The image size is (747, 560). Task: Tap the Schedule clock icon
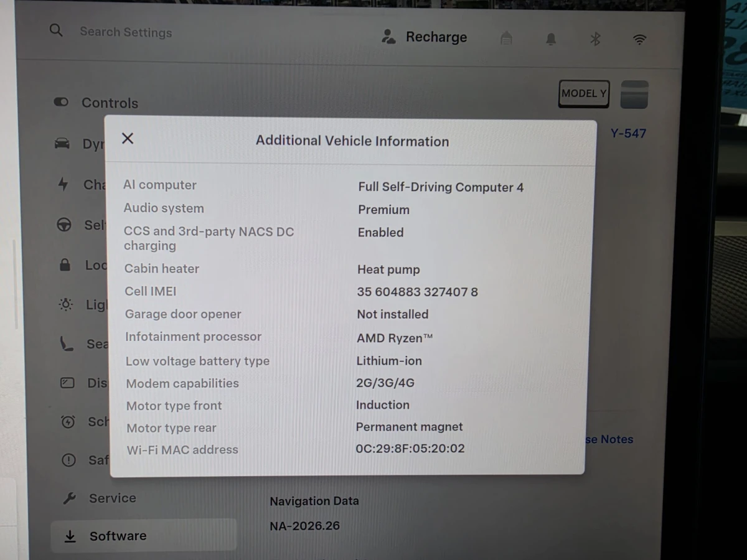click(68, 422)
